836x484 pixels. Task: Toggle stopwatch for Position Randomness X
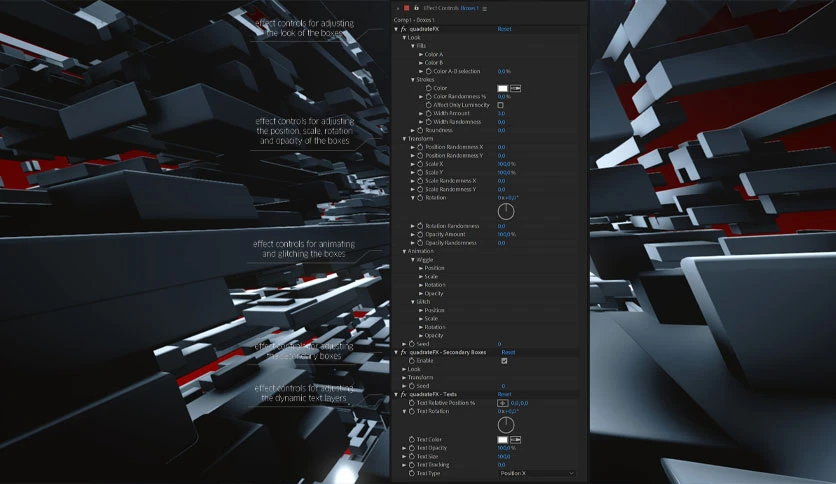click(x=420, y=147)
